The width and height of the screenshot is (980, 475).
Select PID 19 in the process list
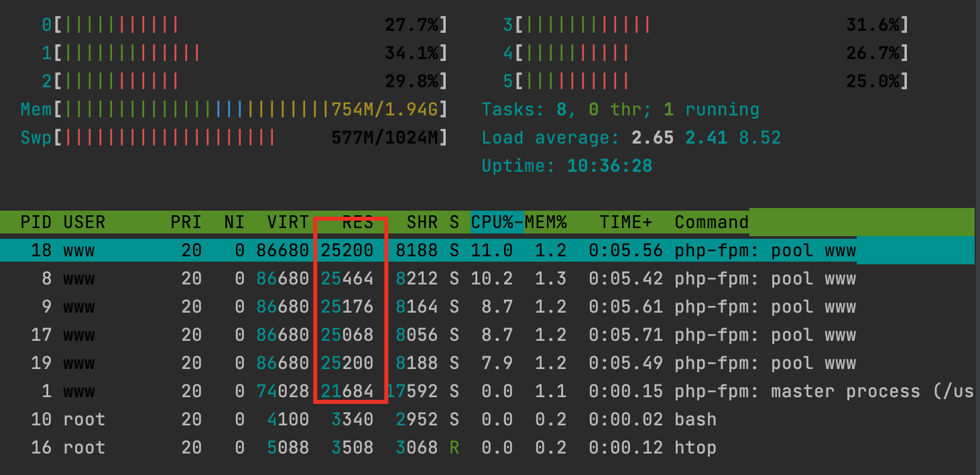pos(42,363)
